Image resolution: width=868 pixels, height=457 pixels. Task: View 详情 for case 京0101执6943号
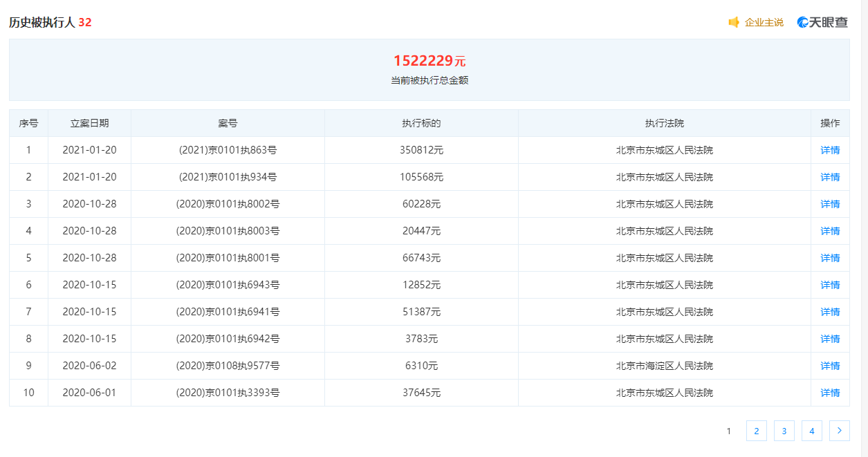point(830,285)
